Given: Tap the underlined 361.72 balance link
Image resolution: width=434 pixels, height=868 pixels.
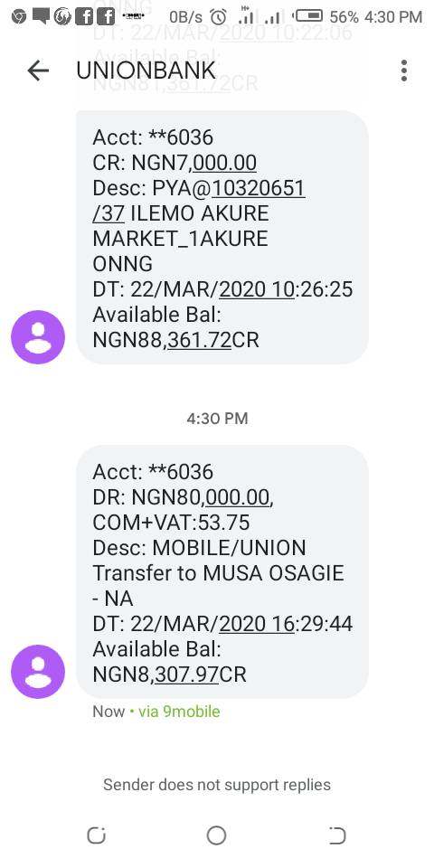Looking at the screenshot, I should click(x=199, y=340).
